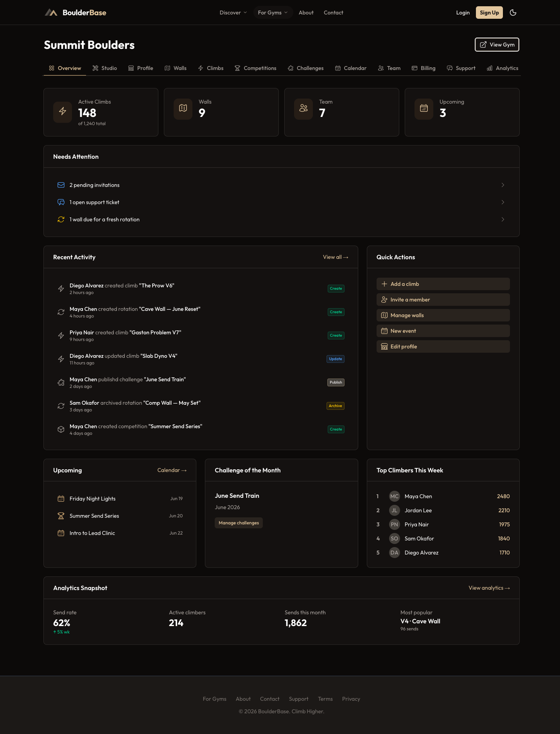Click the View analytics link

coord(489,588)
